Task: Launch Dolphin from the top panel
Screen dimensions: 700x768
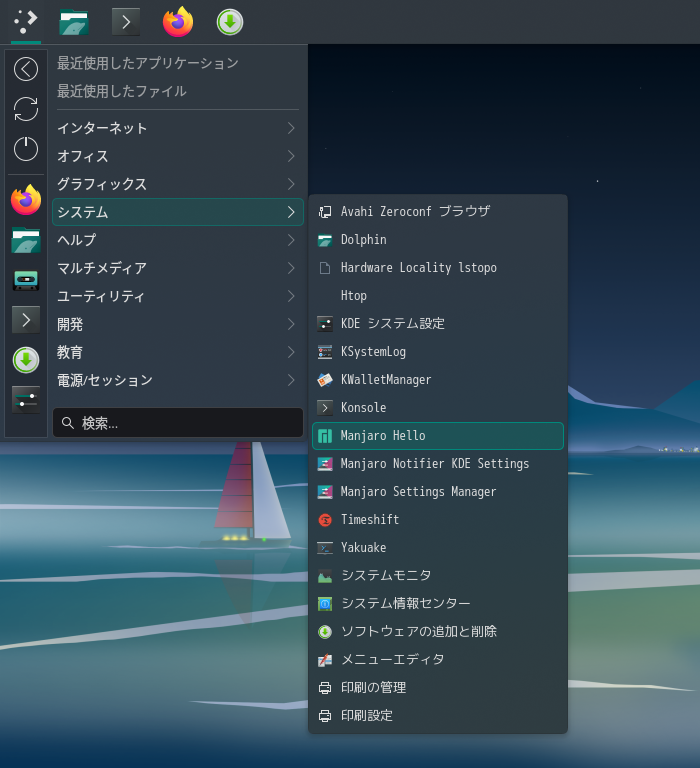Action: click(74, 22)
